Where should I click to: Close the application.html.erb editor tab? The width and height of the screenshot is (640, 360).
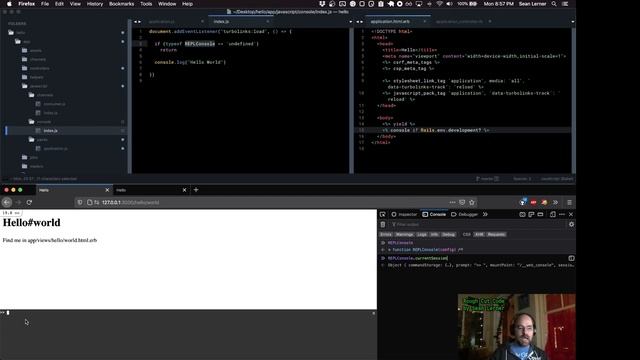pyautogui.click(x=424, y=21)
